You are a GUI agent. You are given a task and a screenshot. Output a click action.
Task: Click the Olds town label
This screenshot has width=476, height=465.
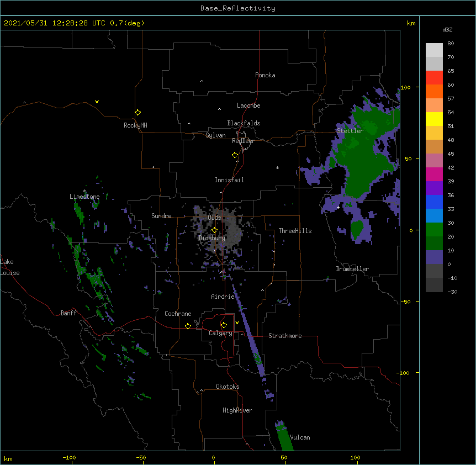tap(214, 218)
